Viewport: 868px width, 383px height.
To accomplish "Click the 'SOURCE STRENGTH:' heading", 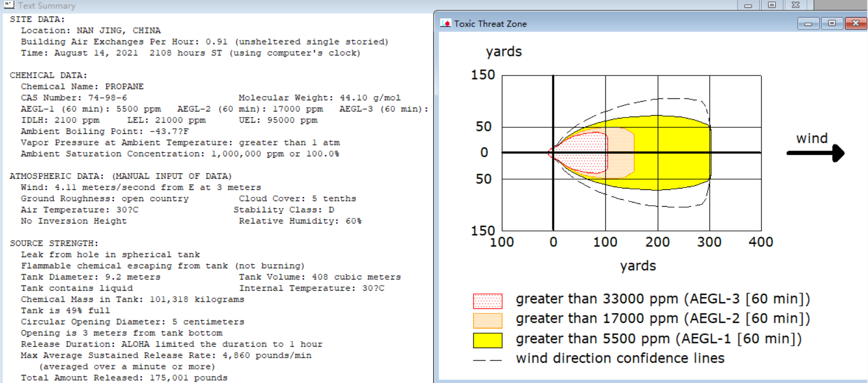I will point(54,243).
